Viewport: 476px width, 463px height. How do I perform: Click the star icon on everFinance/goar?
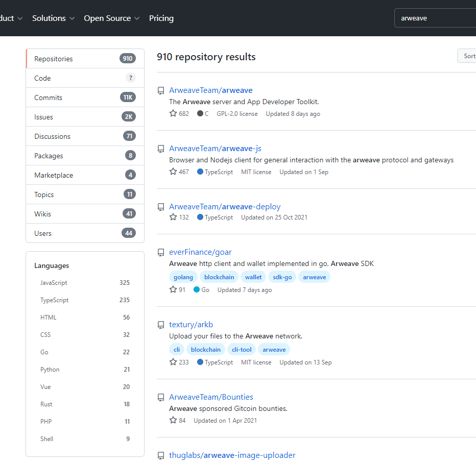point(173,289)
